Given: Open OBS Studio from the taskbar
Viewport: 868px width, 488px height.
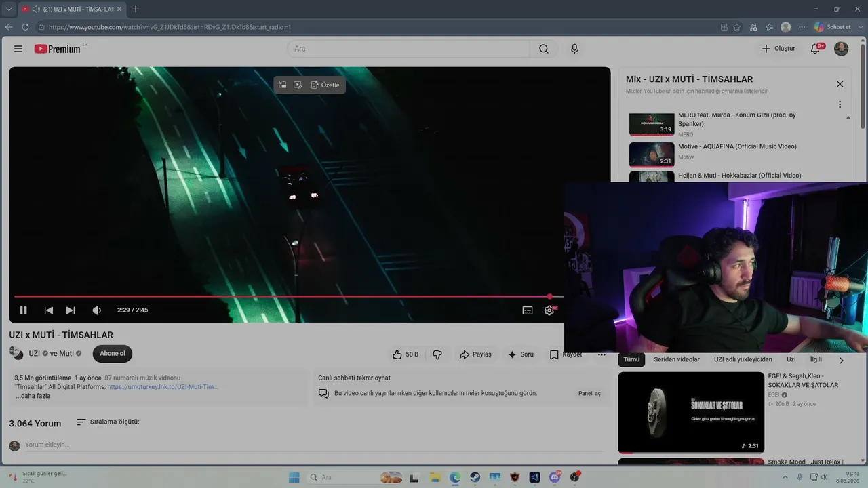Looking at the screenshot, I should tap(575, 477).
